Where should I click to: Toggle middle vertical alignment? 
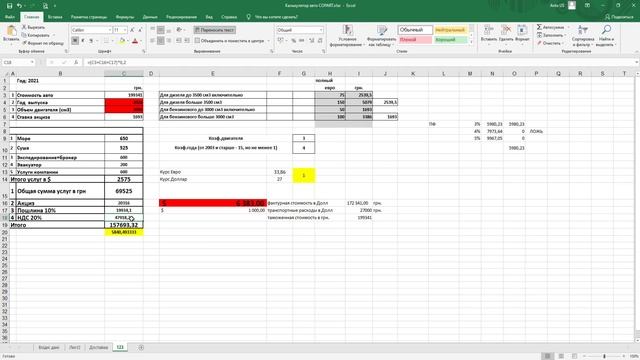161,30
